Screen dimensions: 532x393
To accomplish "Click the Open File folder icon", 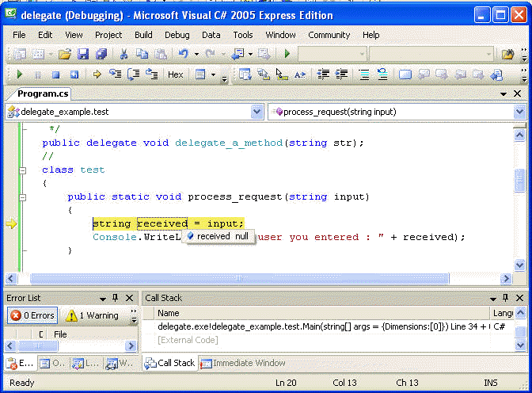I will click(65, 54).
